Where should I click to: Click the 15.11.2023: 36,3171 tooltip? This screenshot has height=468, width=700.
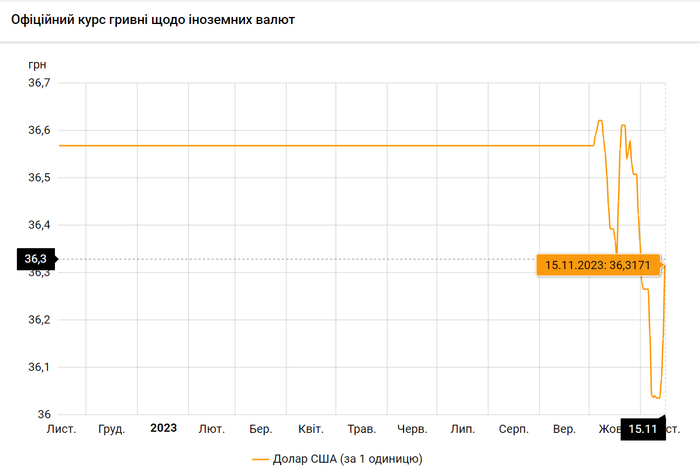597,265
